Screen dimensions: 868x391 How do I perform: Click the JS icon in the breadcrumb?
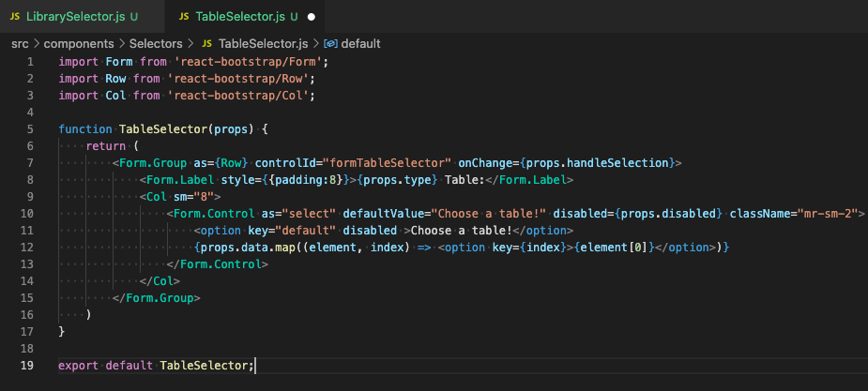[208, 43]
